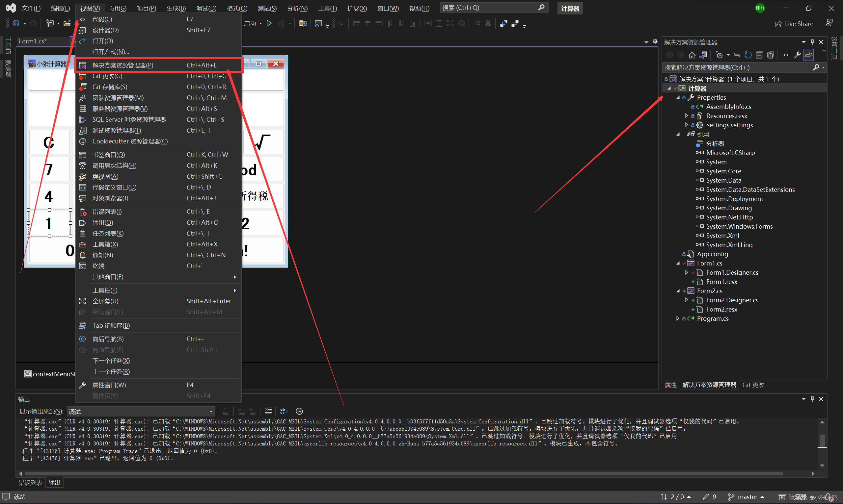Click the window layout icon before the Start button
This screenshot has width=843, height=504.
(x=318, y=23)
